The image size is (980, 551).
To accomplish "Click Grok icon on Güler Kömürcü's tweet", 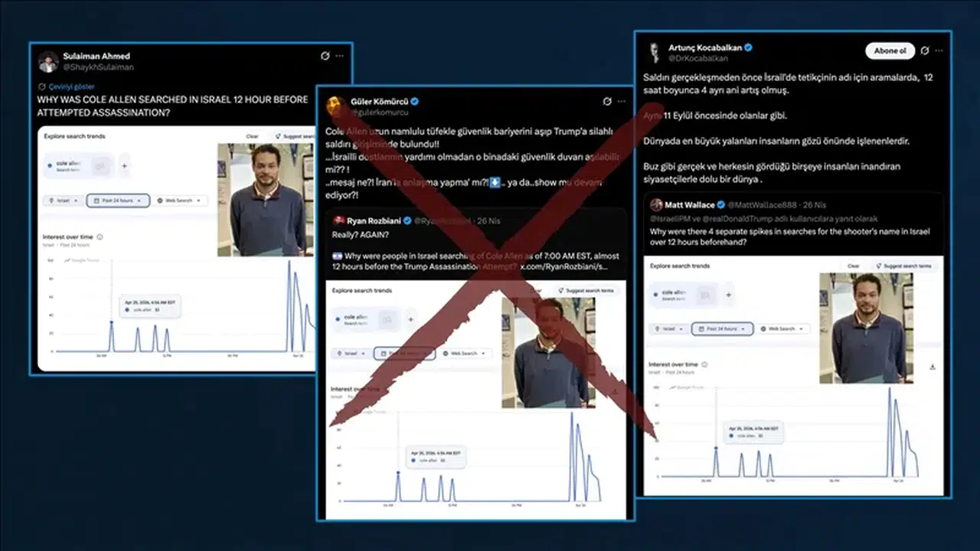I will point(607,101).
